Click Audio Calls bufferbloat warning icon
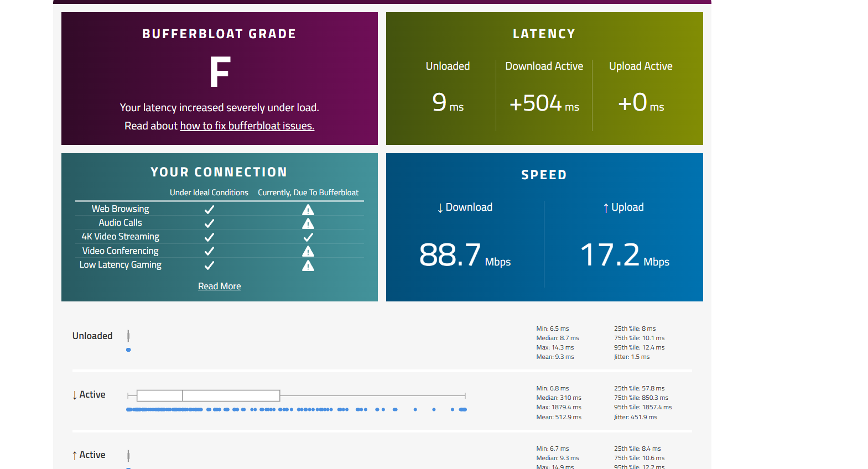The width and height of the screenshot is (868, 469). pos(308,223)
